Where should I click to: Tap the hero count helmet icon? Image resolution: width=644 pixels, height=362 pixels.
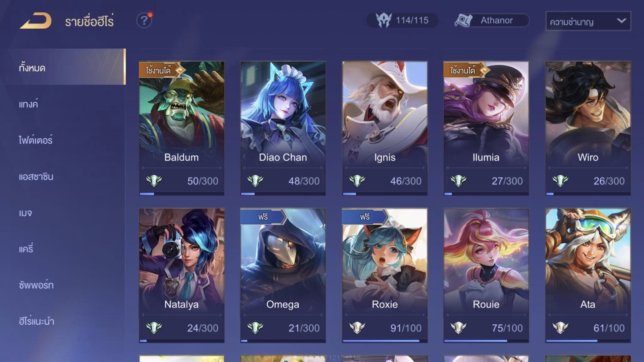point(384,20)
